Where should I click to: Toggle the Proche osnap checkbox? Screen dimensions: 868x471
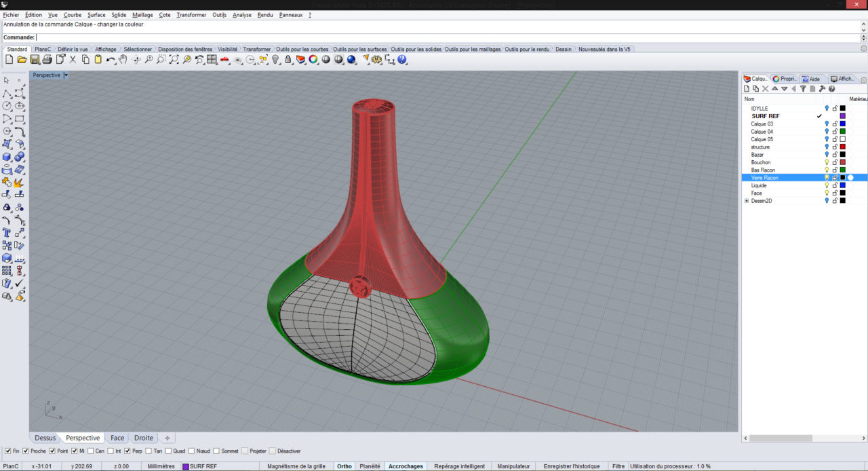pyautogui.click(x=26, y=451)
